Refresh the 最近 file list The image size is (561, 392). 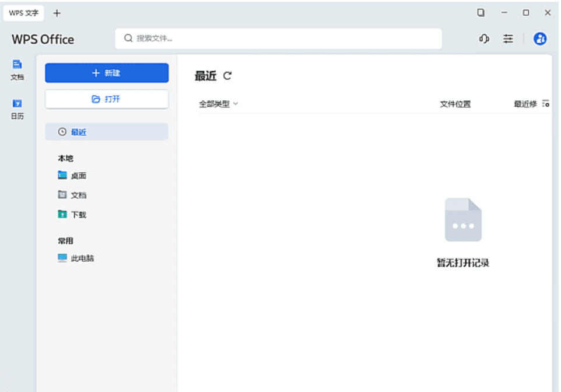(x=227, y=76)
